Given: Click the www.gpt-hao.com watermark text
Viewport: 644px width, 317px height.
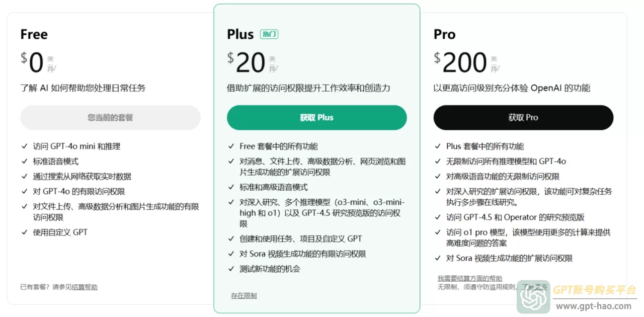Looking at the screenshot, I should coord(594,306).
